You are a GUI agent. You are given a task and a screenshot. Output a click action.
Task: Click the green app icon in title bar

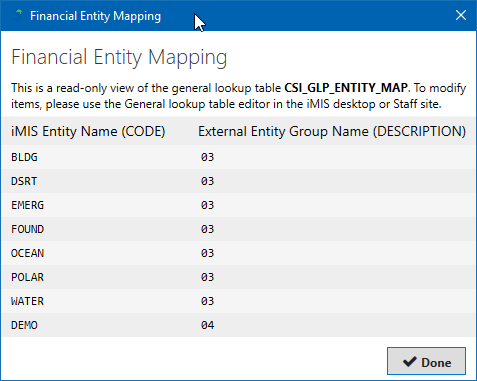(x=18, y=15)
